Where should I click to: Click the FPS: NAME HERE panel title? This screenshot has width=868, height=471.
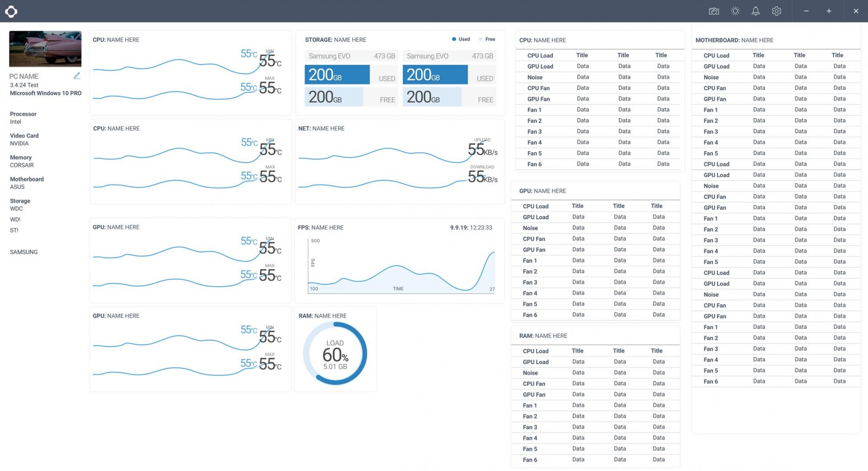coord(321,228)
